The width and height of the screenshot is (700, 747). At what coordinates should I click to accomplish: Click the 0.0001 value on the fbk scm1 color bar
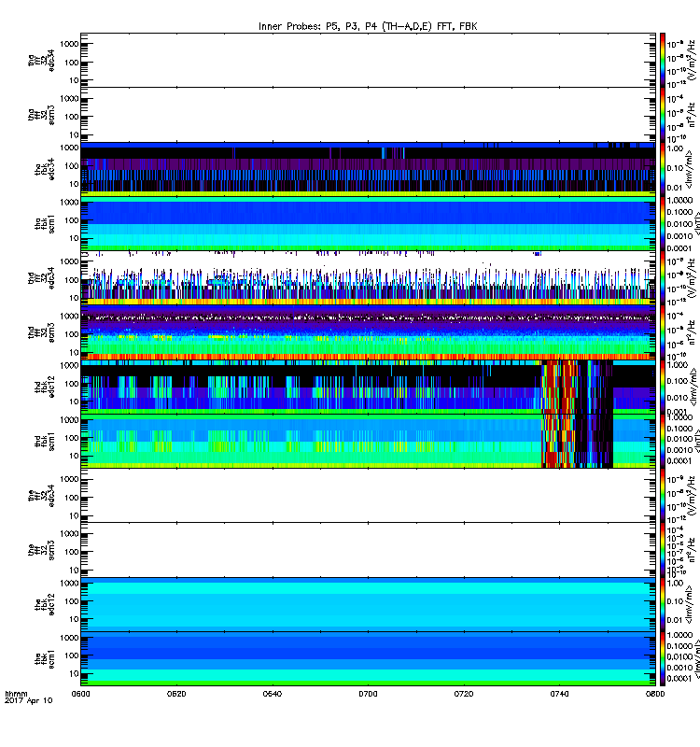(x=679, y=678)
